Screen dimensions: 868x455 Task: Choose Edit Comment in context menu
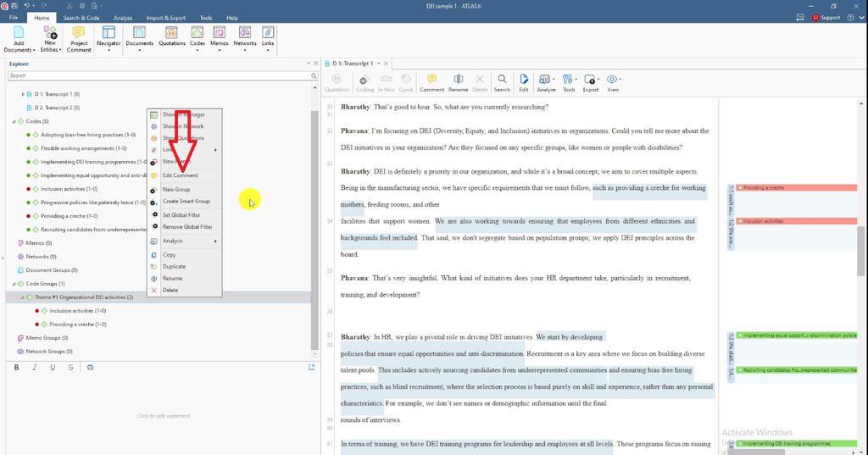point(184,175)
